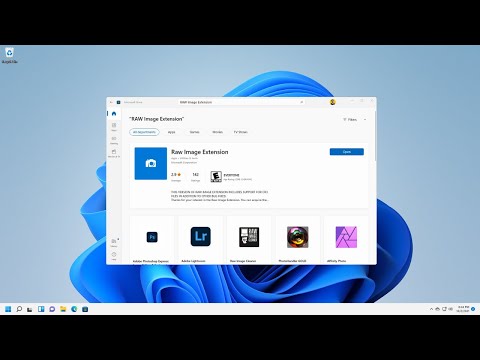This screenshot has height=360, width=480.
Task: Open the Affinity Photo app tile
Action: [x=346, y=239]
